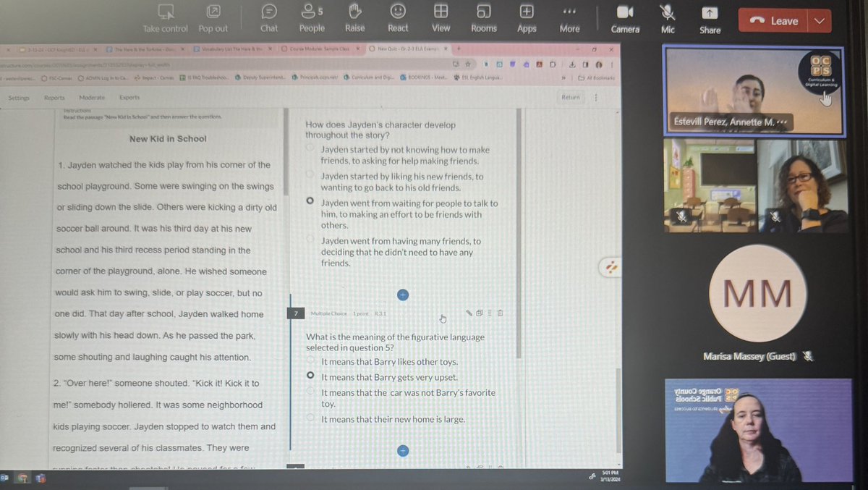This screenshot has width=868, height=490.
Task: Add a question with the plus button below question 7
Action: 403,450
